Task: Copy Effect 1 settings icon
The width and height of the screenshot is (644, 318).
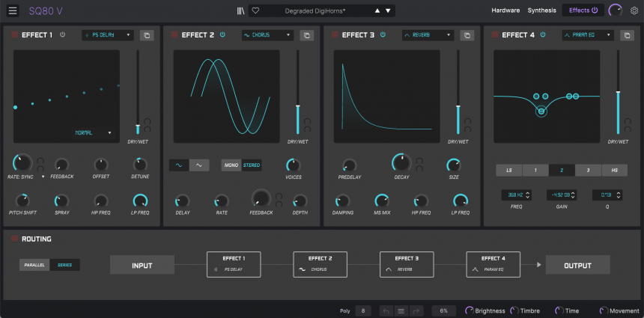Action: click(x=147, y=35)
